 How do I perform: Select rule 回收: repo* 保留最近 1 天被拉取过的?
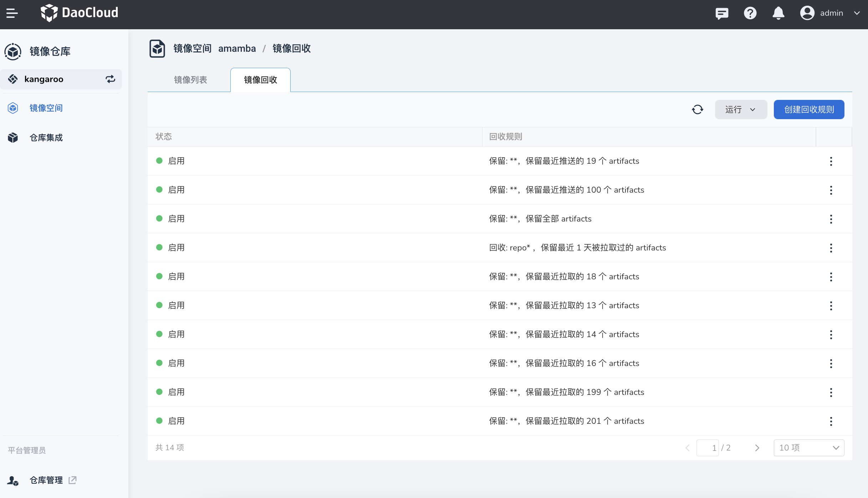point(578,248)
